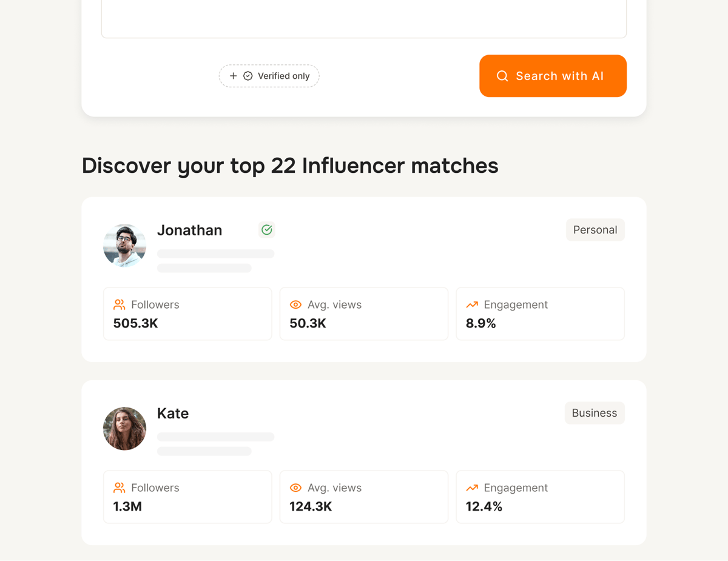Click Kate's Followers people icon
The height and width of the screenshot is (561, 728).
tap(120, 488)
